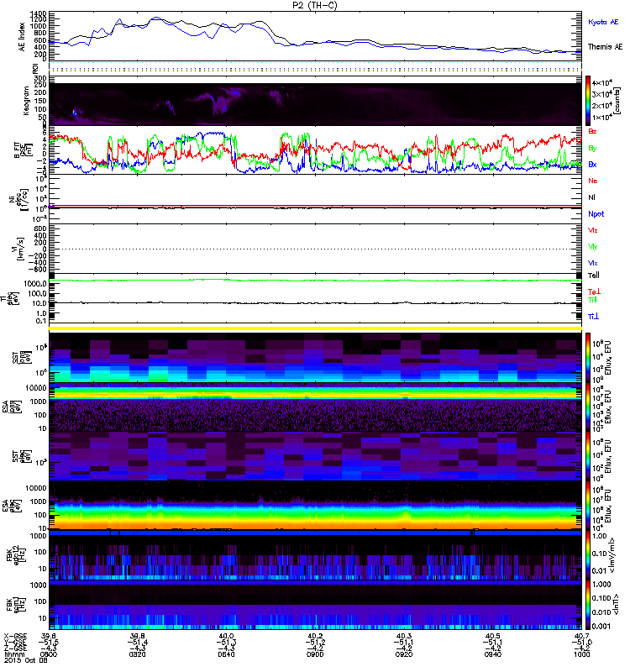Click the '0920' time tick label
The image size is (630, 672).
coord(404,654)
